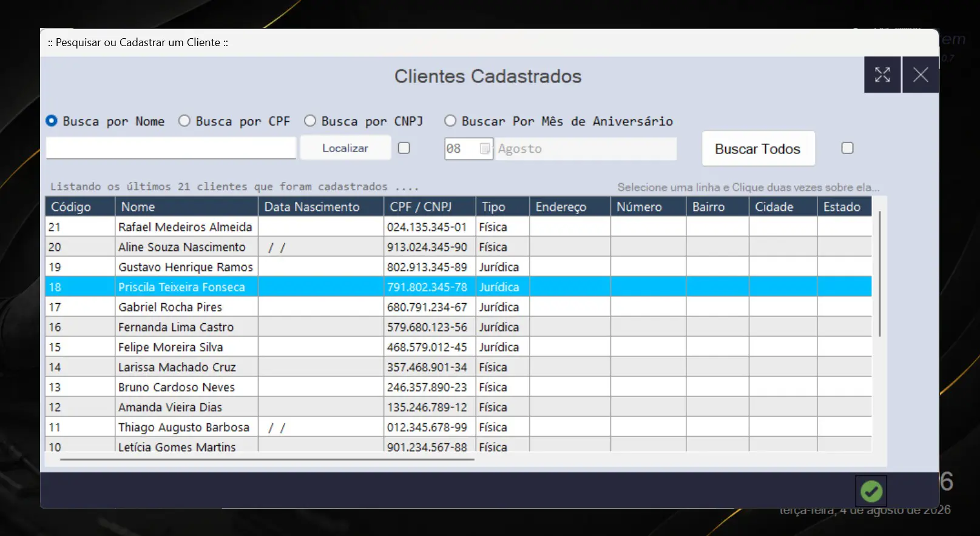This screenshot has height=536, width=980.
Task: Select the Fernanda Lima Castro row
Action: pyautogui.click(x=458, y=327)
